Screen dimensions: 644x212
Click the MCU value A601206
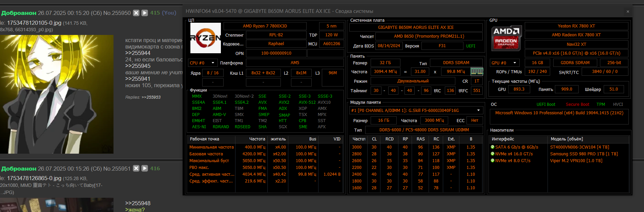click(x=331, y=44)
